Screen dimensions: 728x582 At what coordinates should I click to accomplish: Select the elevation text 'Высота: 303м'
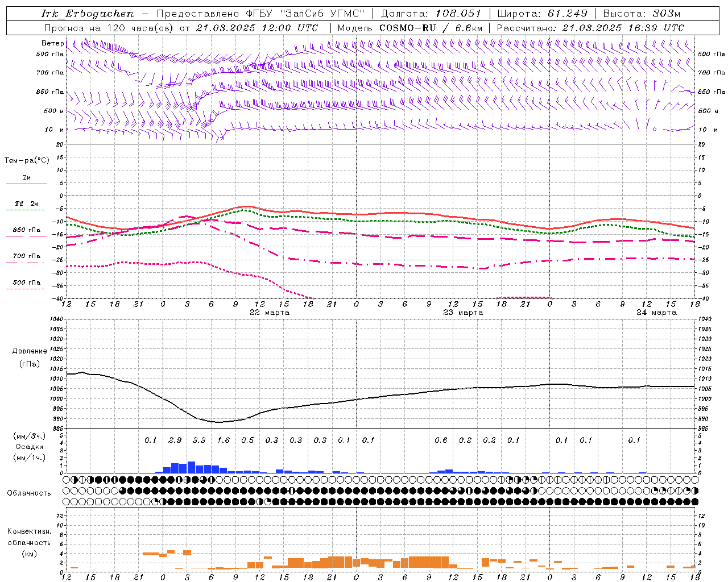[641, 14]
